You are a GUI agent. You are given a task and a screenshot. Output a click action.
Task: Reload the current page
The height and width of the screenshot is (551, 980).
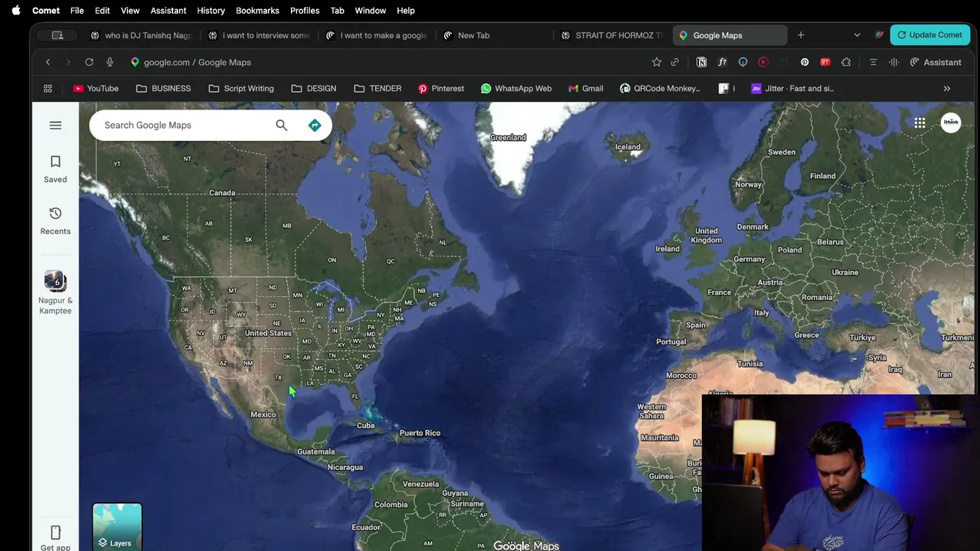[x=89, y=62]
